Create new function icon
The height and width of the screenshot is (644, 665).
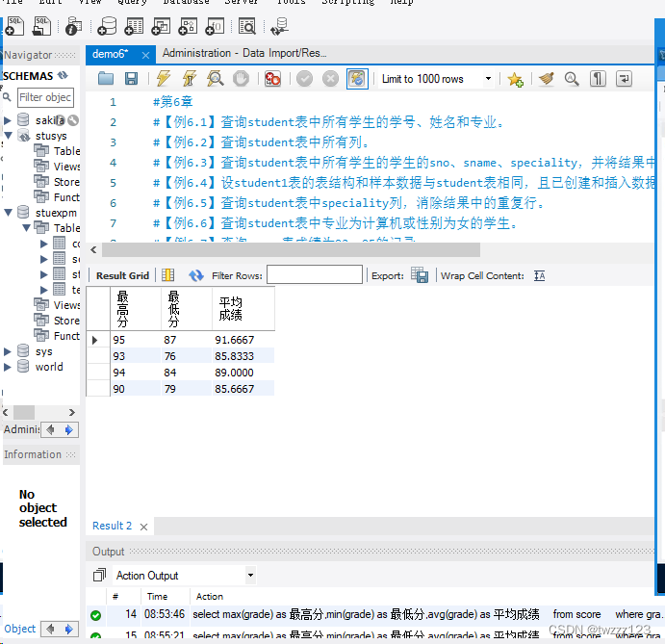[x=215, y=26]
